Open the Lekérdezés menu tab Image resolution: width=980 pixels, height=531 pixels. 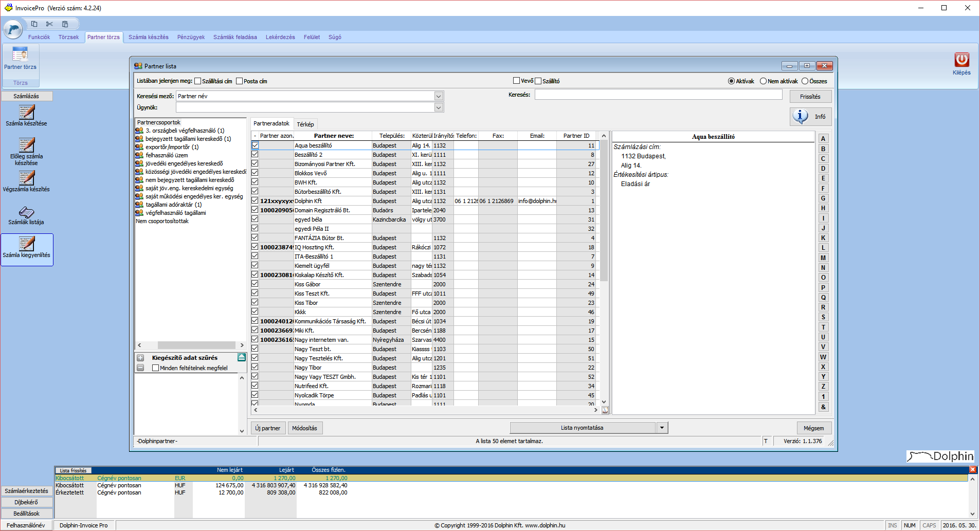(280, 37)
